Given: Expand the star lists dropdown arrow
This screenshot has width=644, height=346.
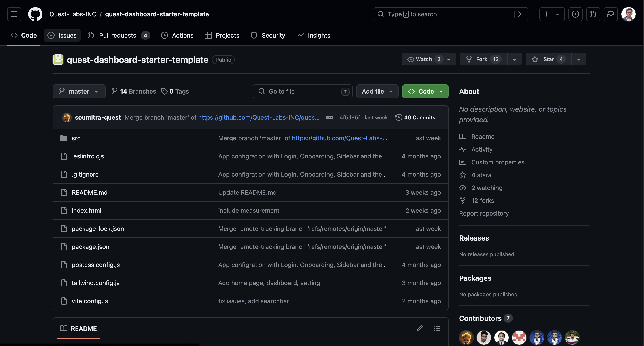Looking at the screenshot, I should [x=578, y=59].
